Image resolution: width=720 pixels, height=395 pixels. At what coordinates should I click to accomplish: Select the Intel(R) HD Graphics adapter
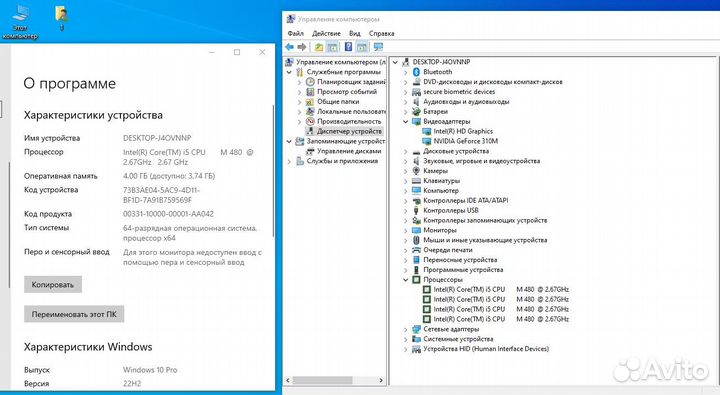(463, 131)
